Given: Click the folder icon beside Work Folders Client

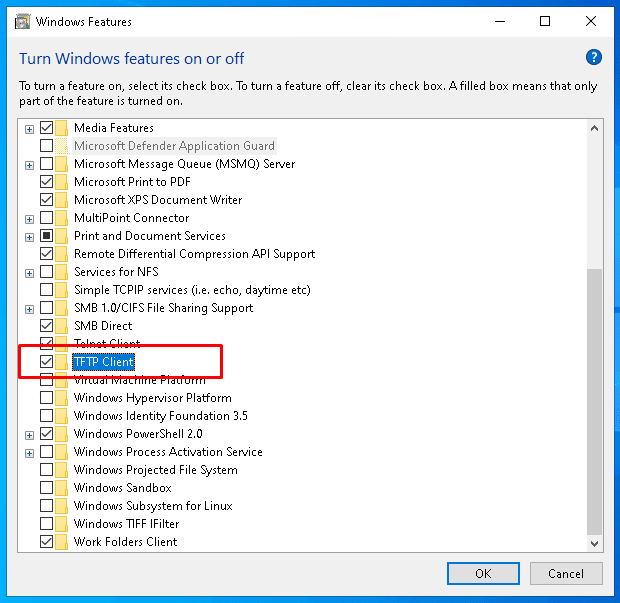Looking at the screenshot, I should (x=61, y=542).
